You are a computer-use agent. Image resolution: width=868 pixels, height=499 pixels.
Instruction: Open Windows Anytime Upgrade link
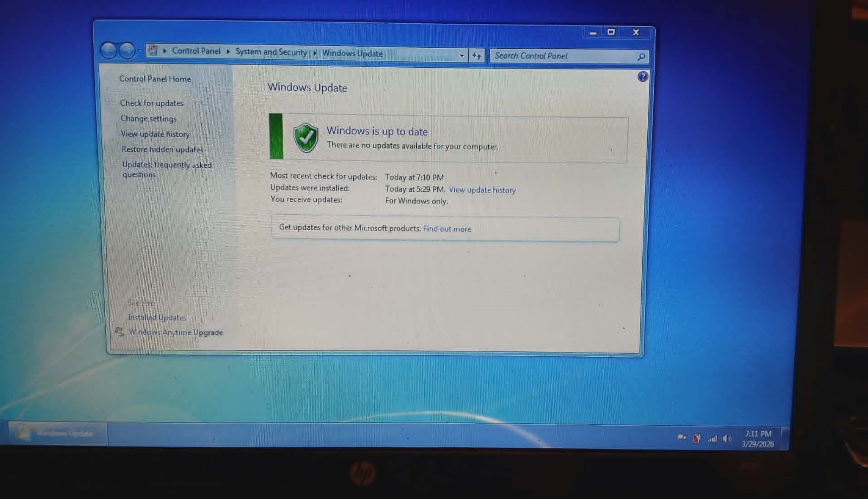click(176, 332)
